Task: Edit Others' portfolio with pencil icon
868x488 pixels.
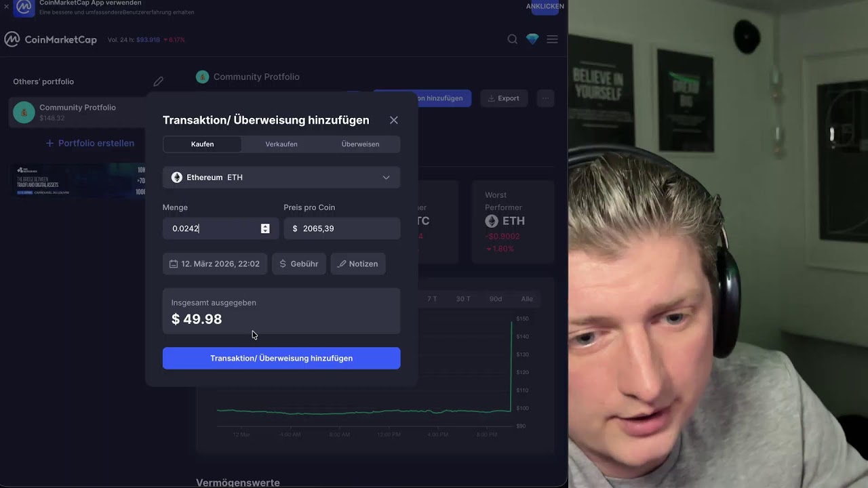Action: coord(158,81)
